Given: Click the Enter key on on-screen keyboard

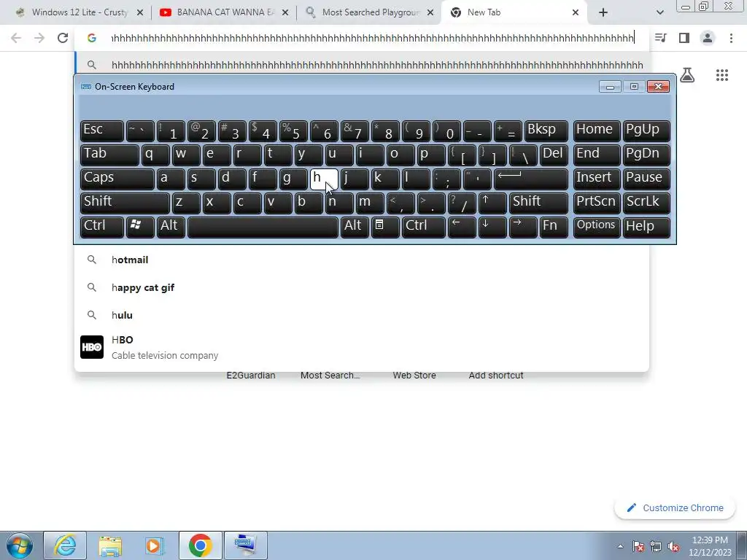Looking at the screenshot, I should point(531,178).
